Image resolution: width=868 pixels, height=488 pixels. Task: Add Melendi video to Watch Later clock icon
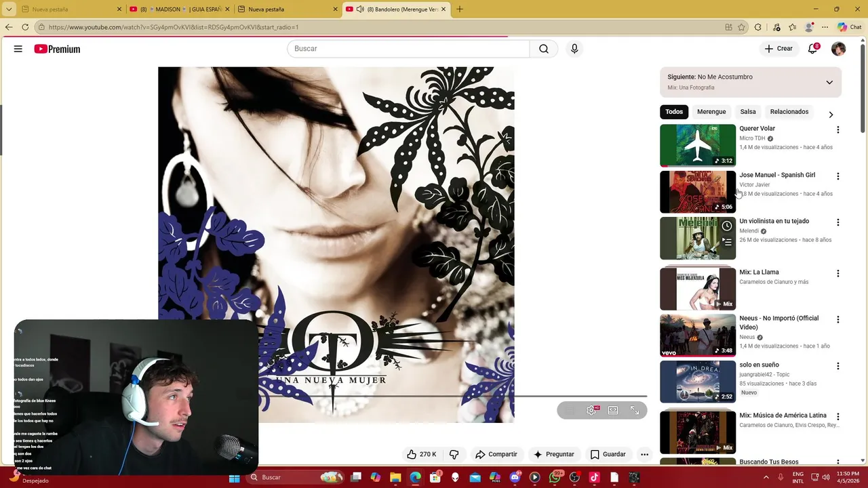point(726,226)
